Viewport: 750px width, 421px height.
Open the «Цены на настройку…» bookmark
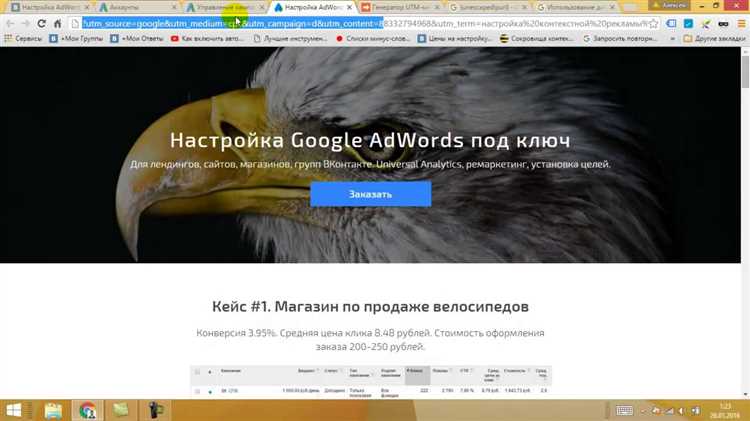click(454, 39)
